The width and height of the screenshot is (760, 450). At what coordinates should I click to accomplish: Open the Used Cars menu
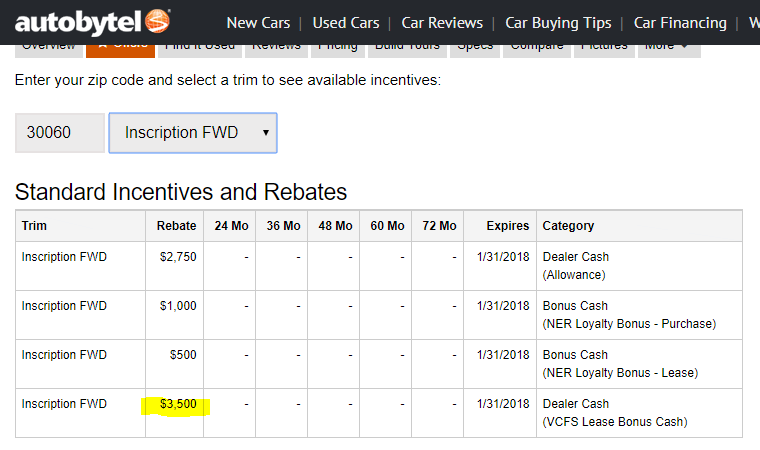coord(346,23)
